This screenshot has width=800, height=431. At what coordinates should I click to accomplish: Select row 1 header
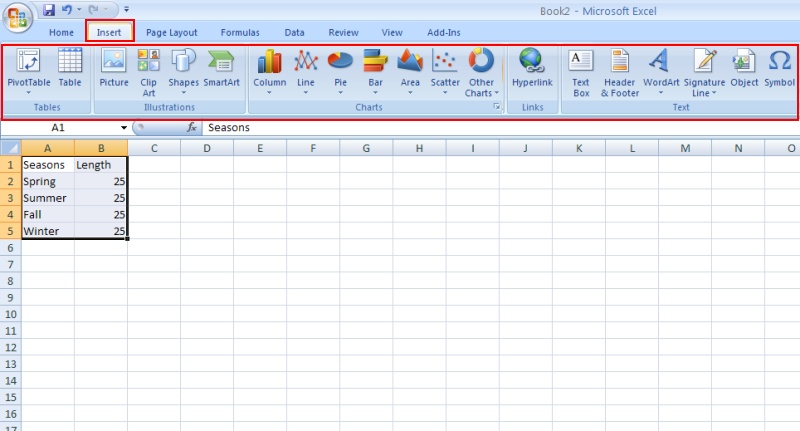[10, 165]
